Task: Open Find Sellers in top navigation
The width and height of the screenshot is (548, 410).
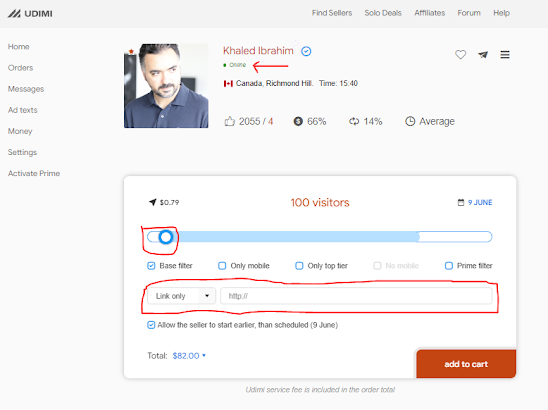Action: tap(332, 13)
